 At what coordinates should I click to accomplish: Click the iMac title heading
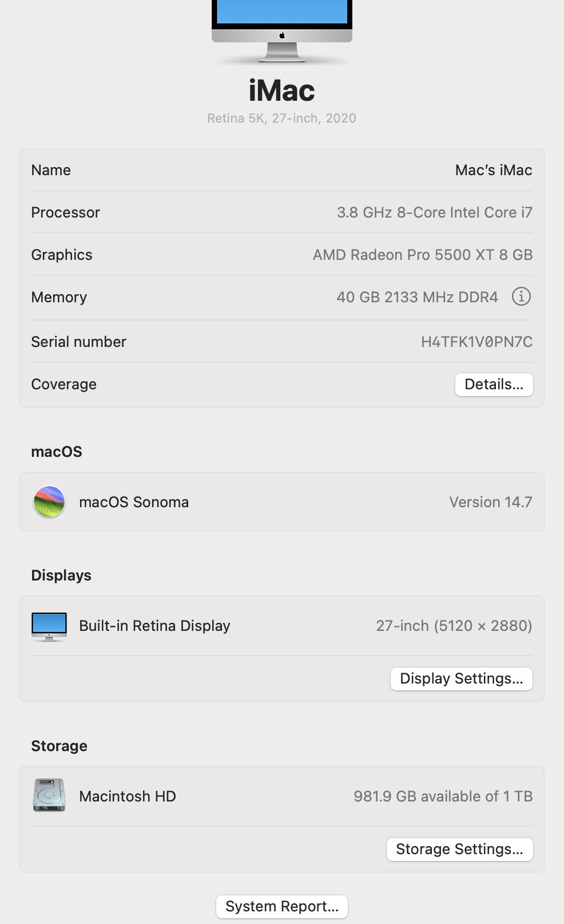pos(281,90)
